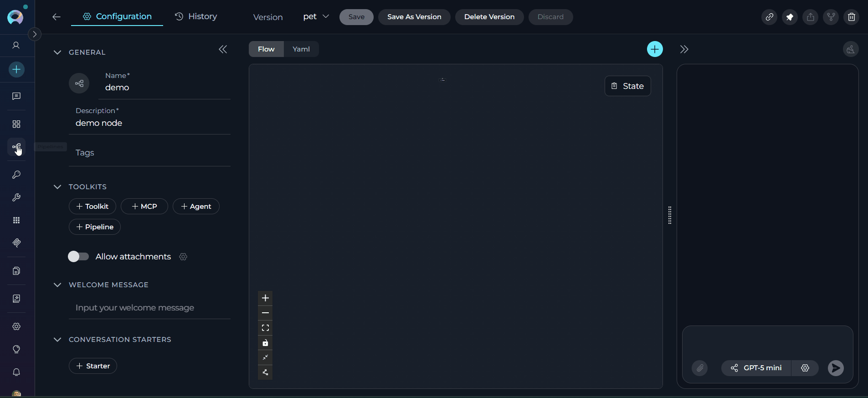
Task: Add a new node with the cyan plus
Action: [x=655, y=49]
